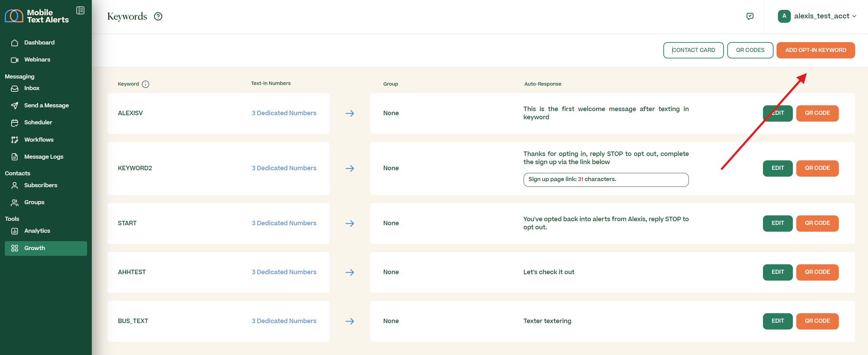Image resolution: width=868 pixels, height=355 pixels.
Task: Click the Keyword column info icon
Action: [146, 84]
